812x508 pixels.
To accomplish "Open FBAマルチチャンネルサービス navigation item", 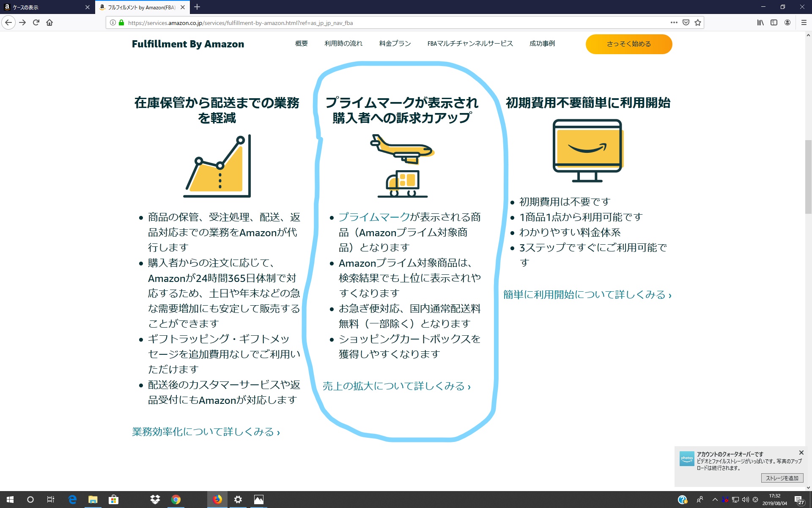I will coord(470,44).
